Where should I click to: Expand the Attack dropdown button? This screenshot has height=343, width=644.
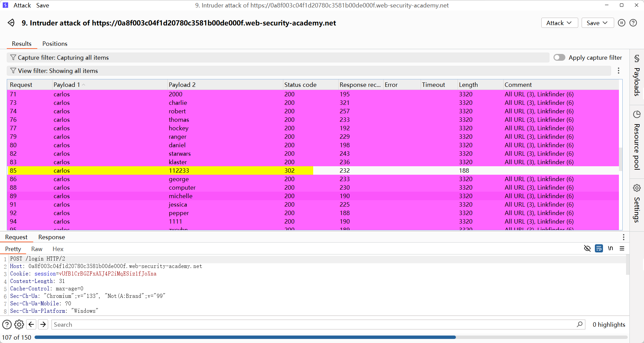point(559,23)
